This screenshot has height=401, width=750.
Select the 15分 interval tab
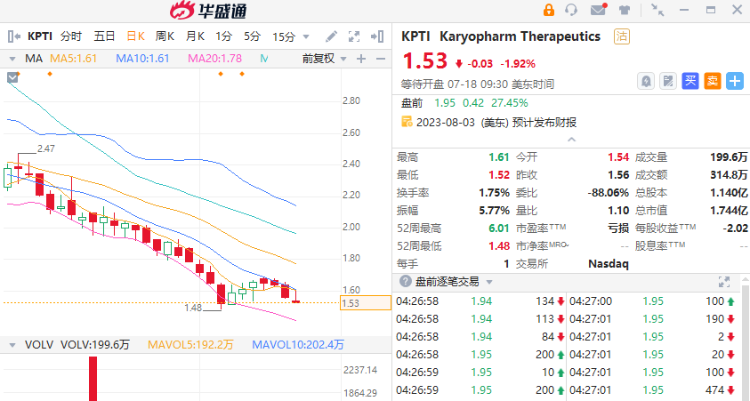pos(284,36)
